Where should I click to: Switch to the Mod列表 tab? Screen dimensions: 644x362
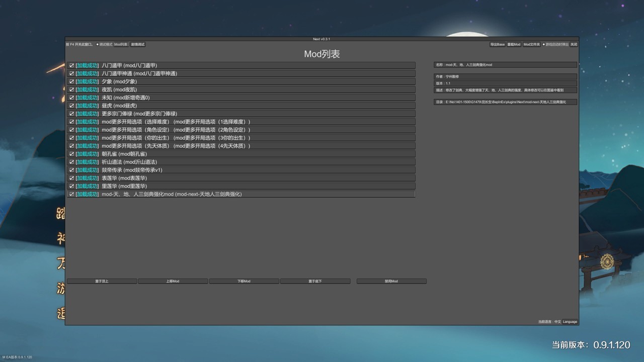coord(121,44)
